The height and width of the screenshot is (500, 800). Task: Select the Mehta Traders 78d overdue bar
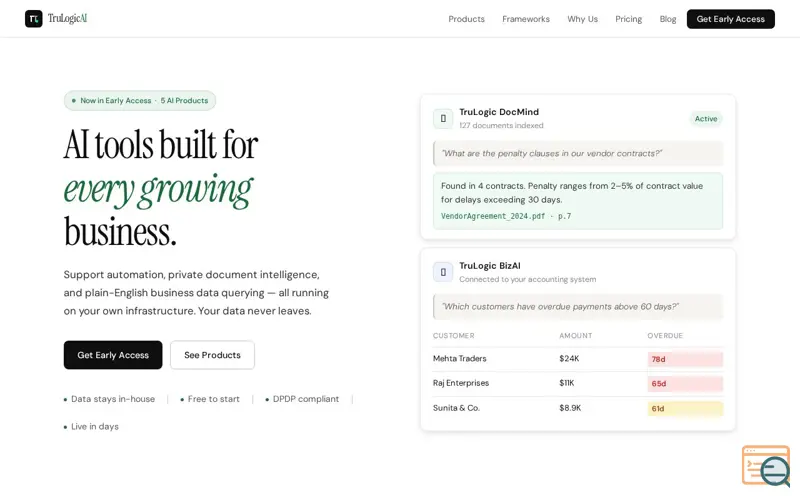[685, 359]
